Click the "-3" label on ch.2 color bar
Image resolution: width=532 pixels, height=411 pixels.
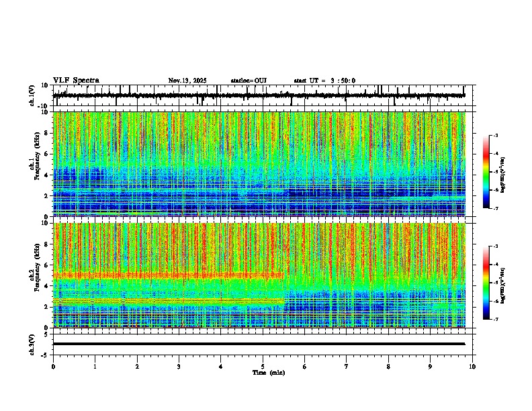495,246
